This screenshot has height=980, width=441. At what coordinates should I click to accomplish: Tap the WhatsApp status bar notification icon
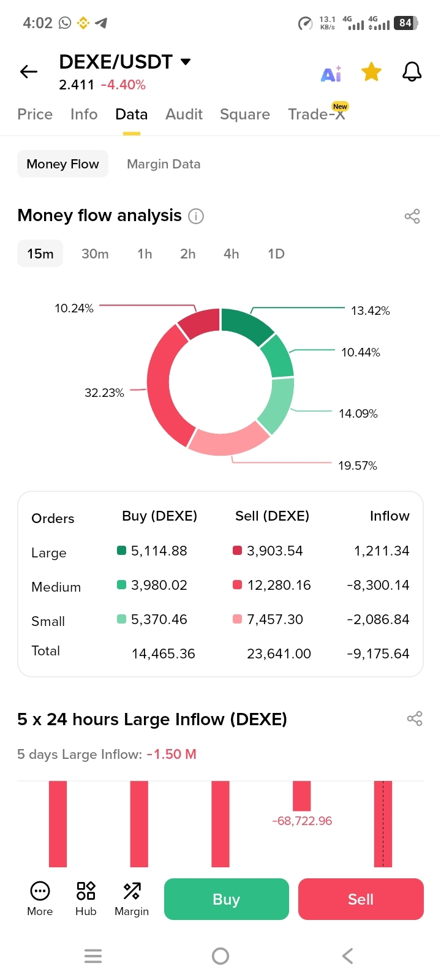point(65,23)
